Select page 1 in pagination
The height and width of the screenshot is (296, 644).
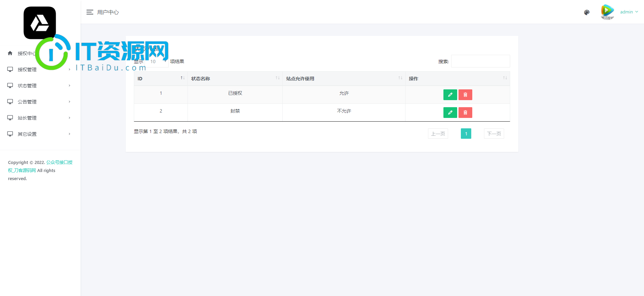tap(466, 134)
